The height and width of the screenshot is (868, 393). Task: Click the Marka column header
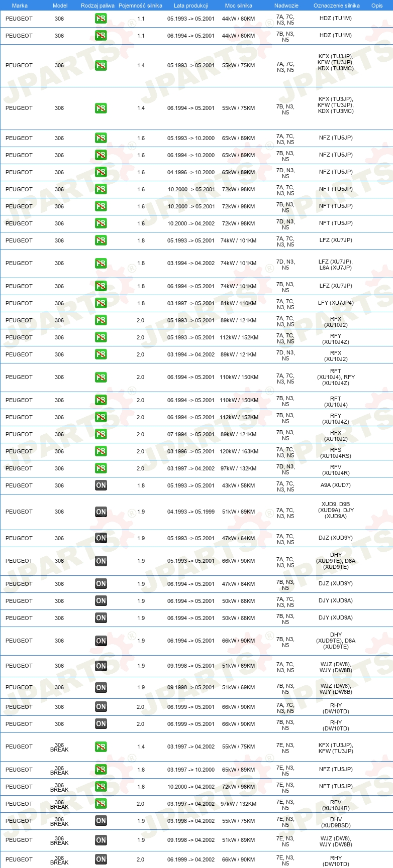(x=20, y=6)
